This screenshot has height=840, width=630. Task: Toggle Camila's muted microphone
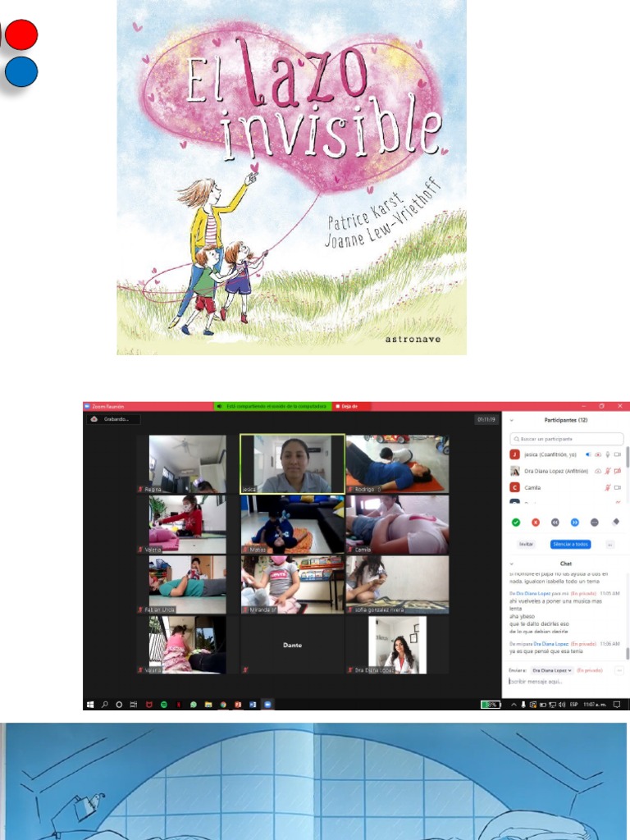(608, 487)
